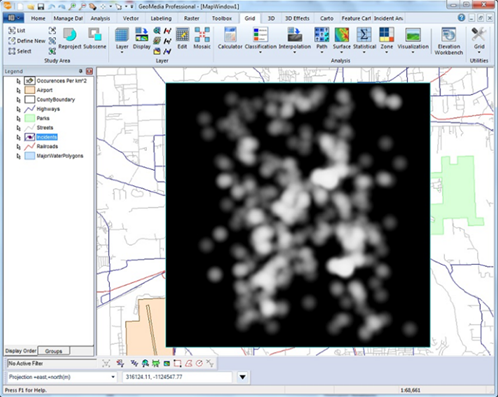This screenshot has width=498, height=397.
Task: Click the black down arrow next to coordinates
Action: click(243, 377)
